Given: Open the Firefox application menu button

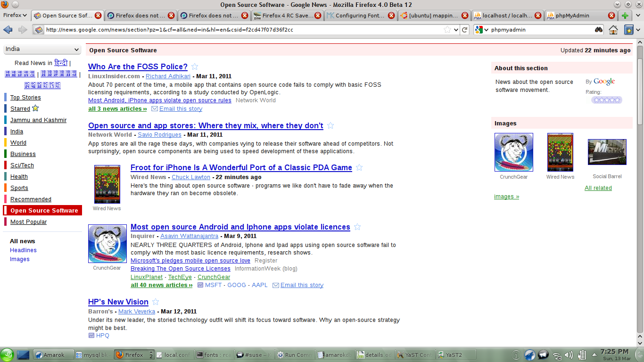Looking at the screenshot, I should click(16, 15).
